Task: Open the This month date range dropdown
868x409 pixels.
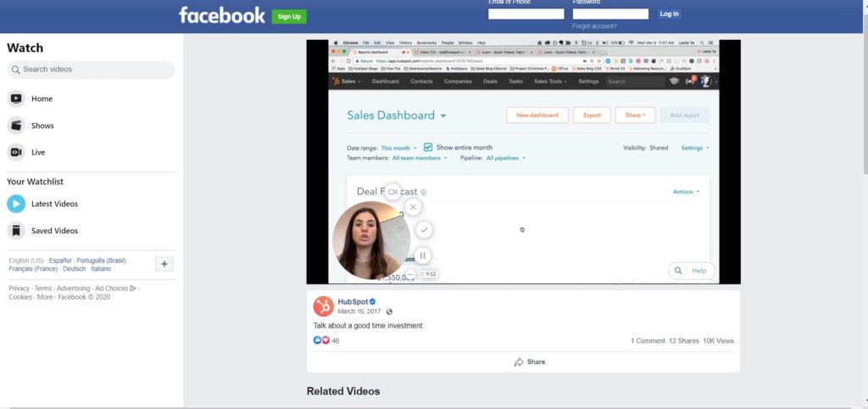Action: (x=398, y=148)
